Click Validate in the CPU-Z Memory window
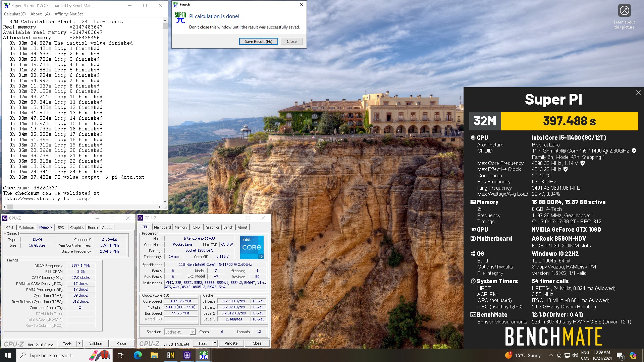Viewport: 644px width, 362px height. 96,344
